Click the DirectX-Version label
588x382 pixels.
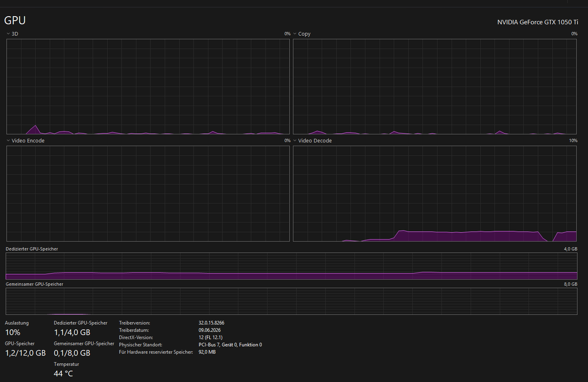pyautogui.click(x=136, y=337)
